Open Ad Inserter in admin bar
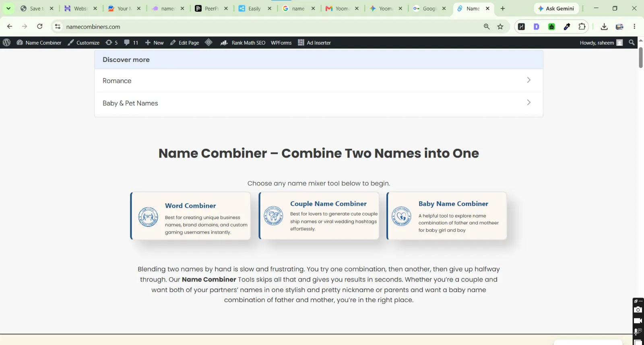 click(x=314, y=43)
